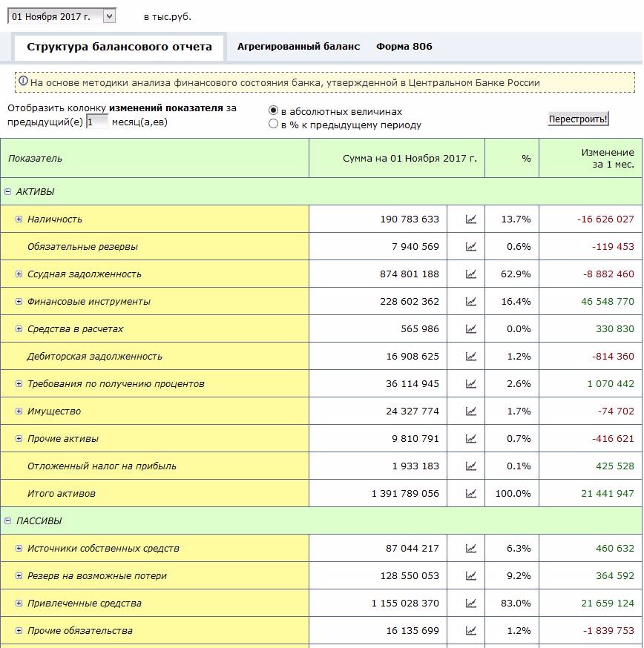644x648 pixels.
Task: Expand the Ссудная задолженность row
Action: 19,274
